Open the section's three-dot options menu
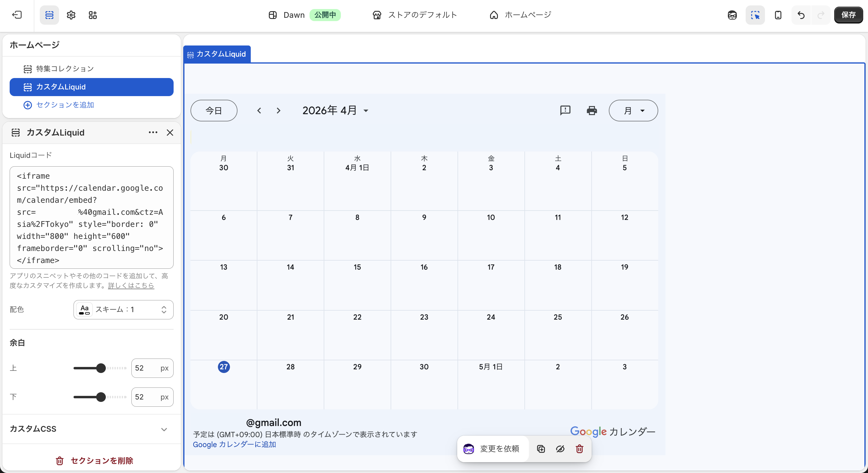Viewport: 868px width, 473px height. (x=153, y=132)
